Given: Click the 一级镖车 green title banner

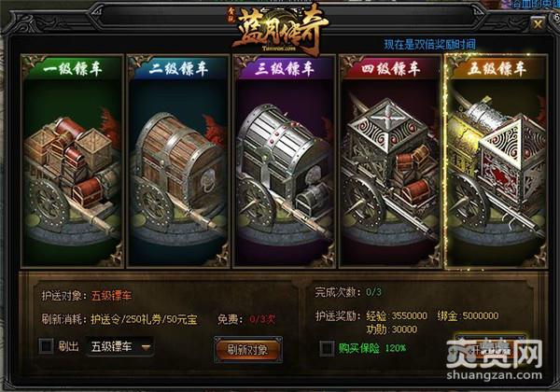Looking at the screenshot, I should click(x=73, y=68).
